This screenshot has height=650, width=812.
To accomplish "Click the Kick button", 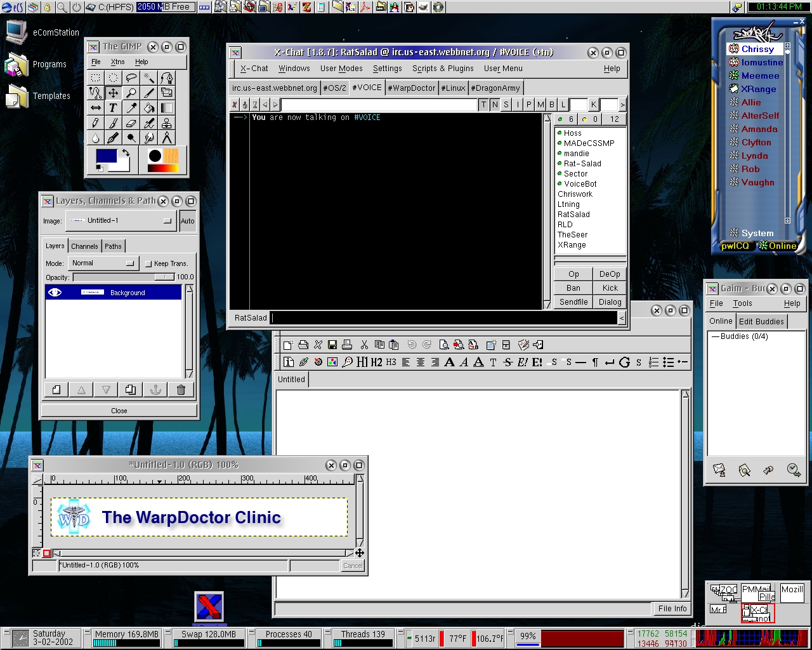I will point(610,288).
